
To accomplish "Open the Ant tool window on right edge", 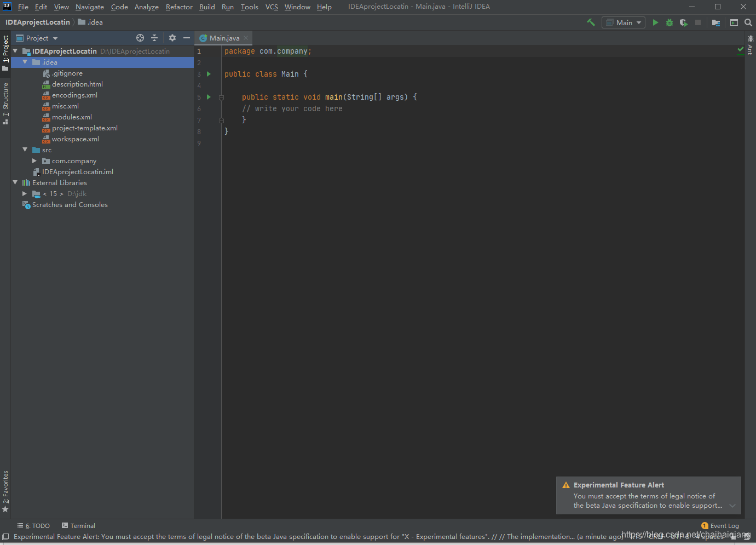I will 751,45.
